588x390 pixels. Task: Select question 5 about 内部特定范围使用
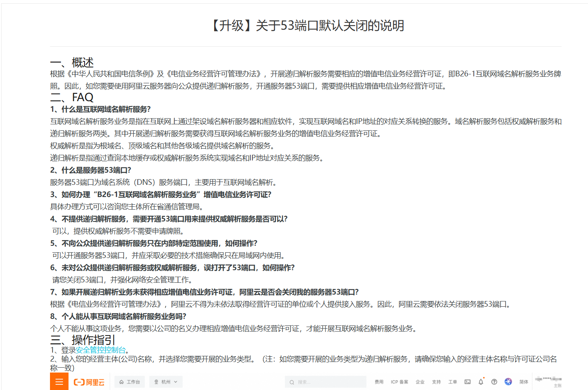point(154,243)
